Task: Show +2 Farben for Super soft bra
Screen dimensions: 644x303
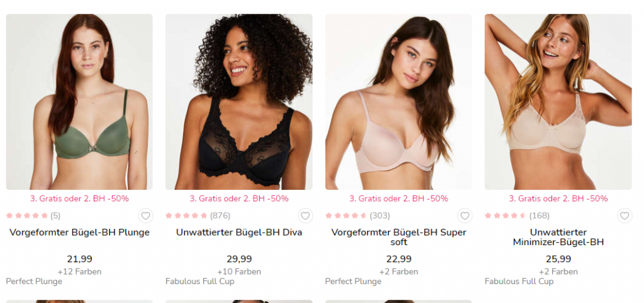Action: [398, 272]
